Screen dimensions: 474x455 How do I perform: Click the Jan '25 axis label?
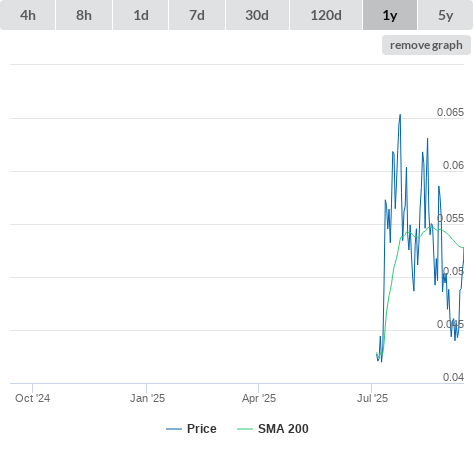[147, 398]
